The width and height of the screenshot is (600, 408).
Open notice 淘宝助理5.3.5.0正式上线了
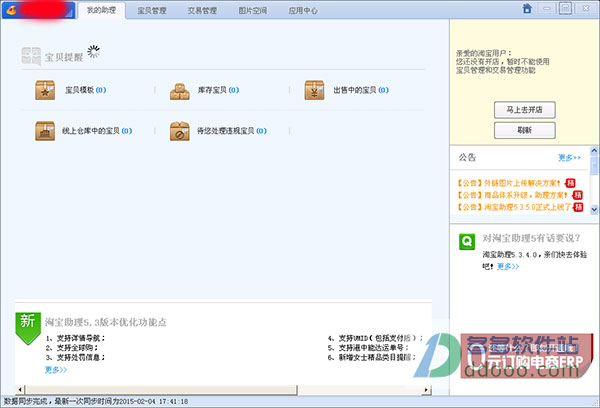tap(514, 207)
